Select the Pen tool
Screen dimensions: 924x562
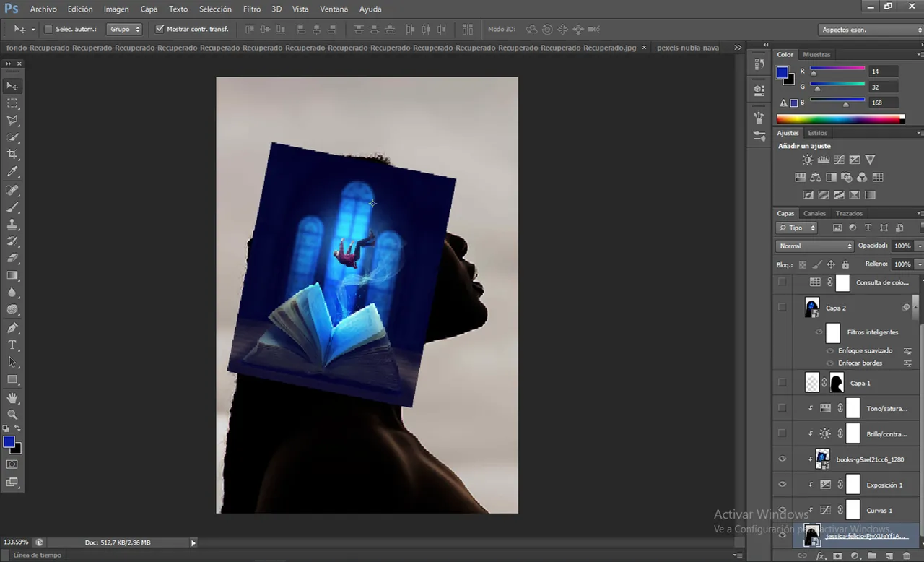12,328
